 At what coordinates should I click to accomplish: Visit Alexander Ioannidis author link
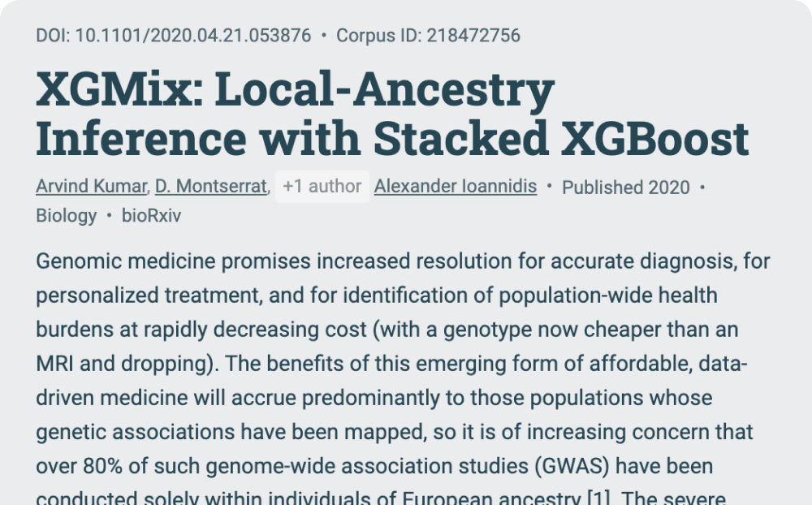coord(455,187)
